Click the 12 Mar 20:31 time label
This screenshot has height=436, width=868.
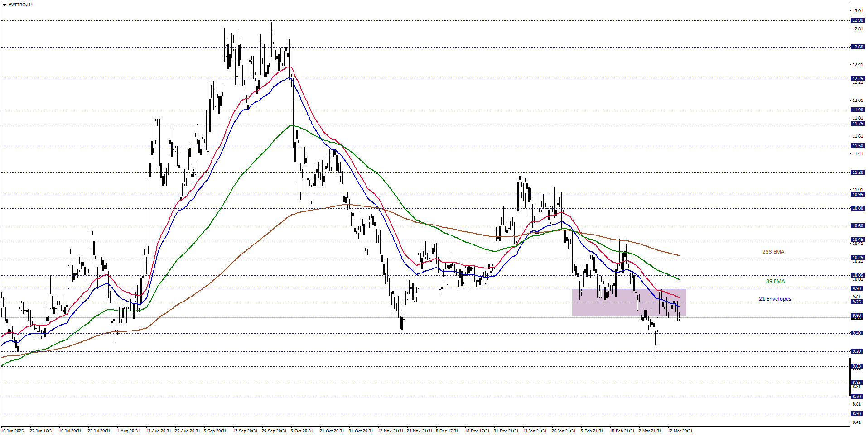pos(680,431)
